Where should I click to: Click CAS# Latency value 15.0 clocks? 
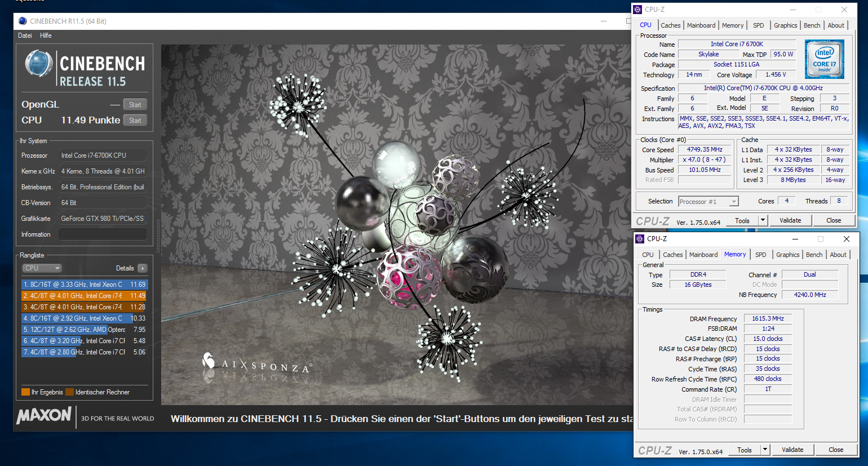768,339
